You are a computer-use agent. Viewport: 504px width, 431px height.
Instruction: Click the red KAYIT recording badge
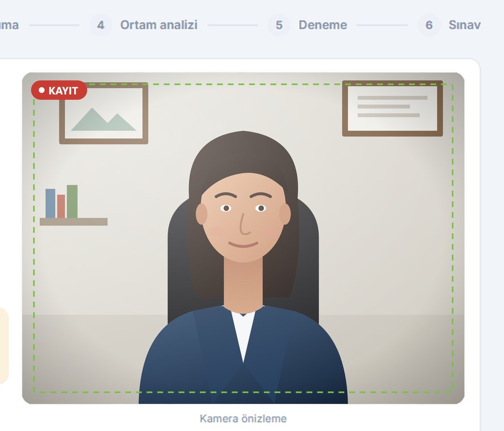tap(59, 90)
